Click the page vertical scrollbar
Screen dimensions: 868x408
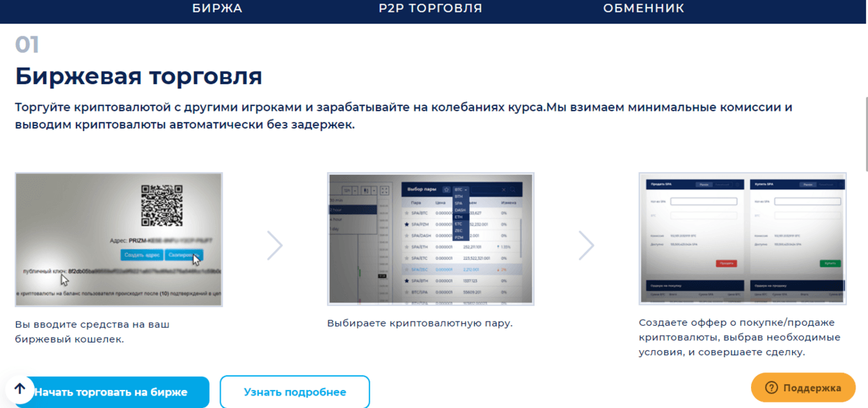(865, 132)
